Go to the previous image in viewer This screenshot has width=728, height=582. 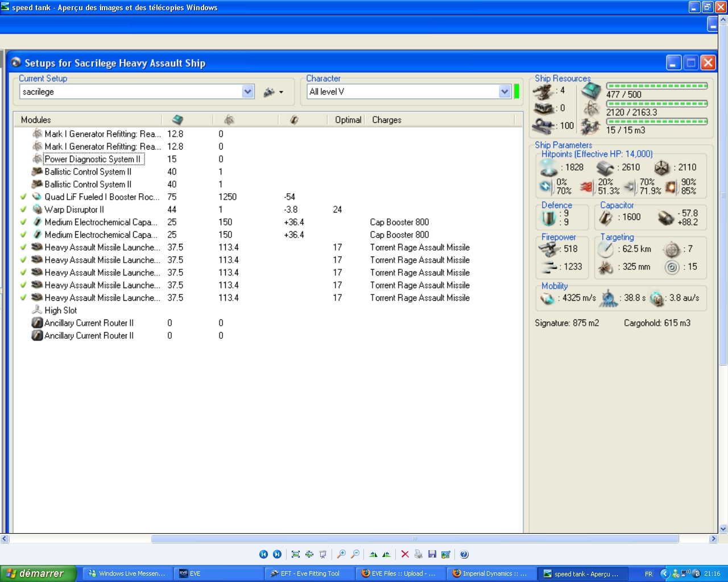pos(263,554)
